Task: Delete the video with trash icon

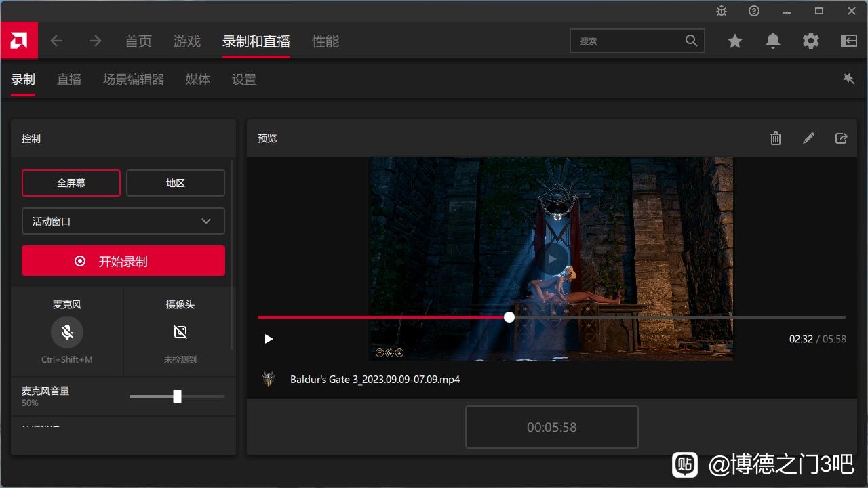Action: [x=776, y=138]
